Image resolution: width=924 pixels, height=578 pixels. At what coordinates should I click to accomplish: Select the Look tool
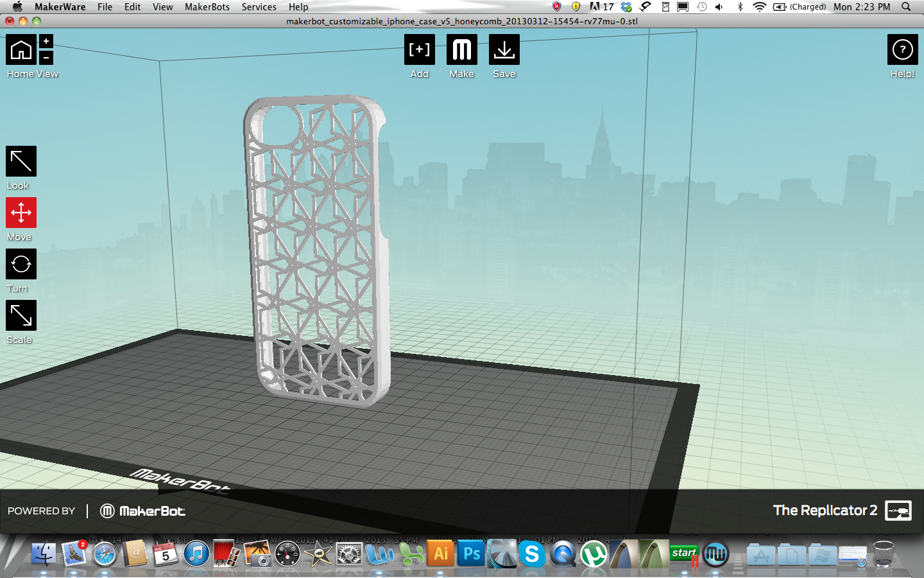tap(21, 161)
